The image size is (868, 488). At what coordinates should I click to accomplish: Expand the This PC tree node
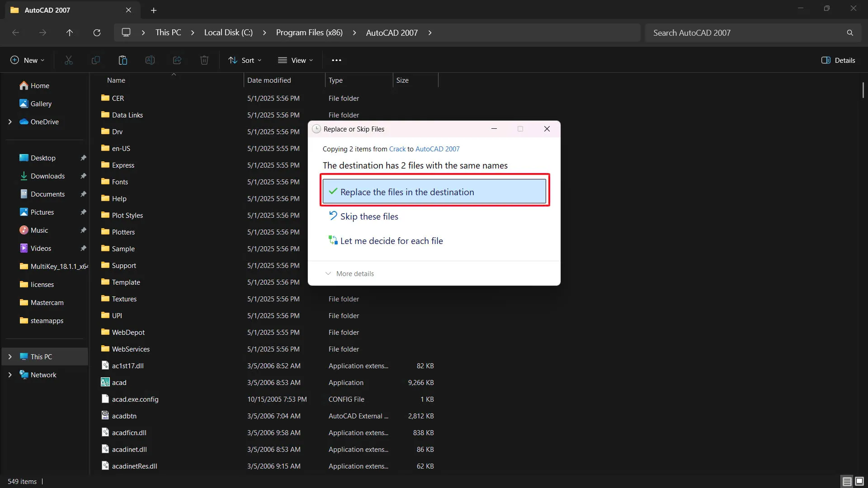pyautogui.click(x=10, y=357)
